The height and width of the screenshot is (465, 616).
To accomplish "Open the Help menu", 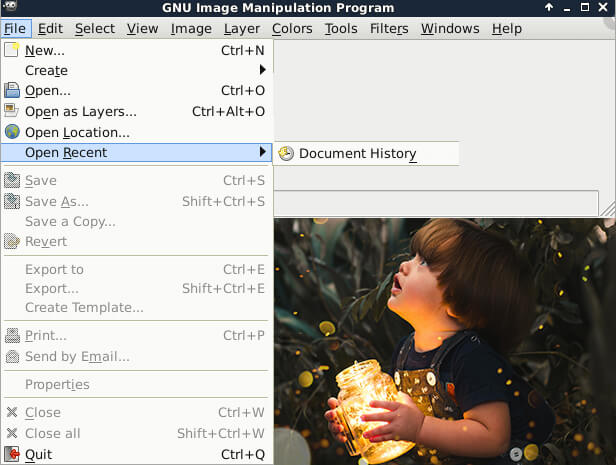I will coord(506,28).
